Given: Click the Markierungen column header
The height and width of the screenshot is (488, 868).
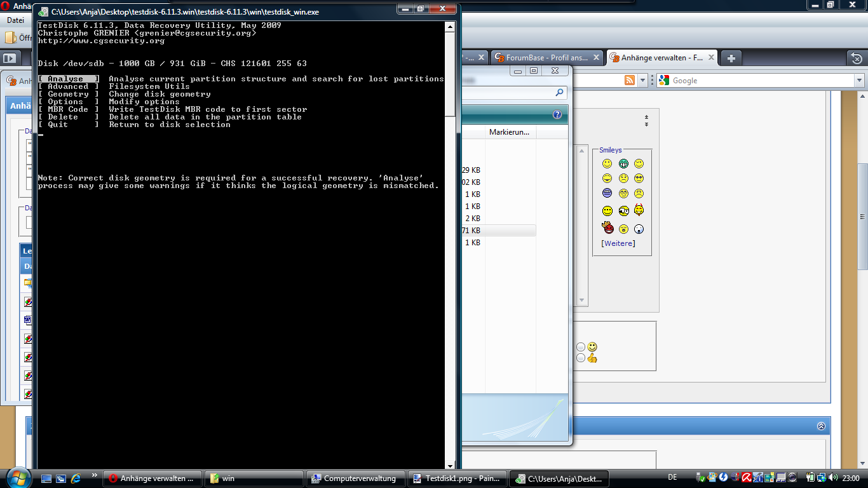Looking at the screenshot, I should (511, 132).
